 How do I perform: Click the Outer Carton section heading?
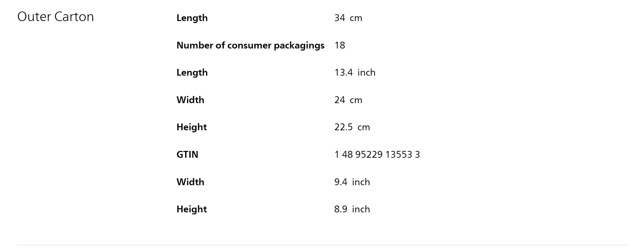tap(56, 17)
